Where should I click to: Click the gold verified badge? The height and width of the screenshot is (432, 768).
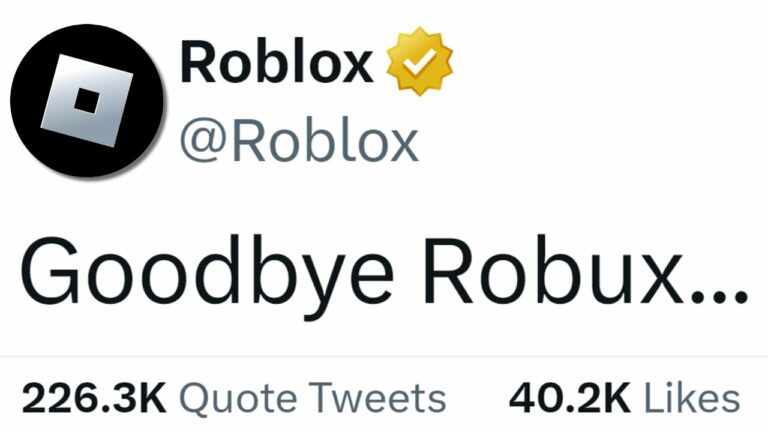(420, 61)
